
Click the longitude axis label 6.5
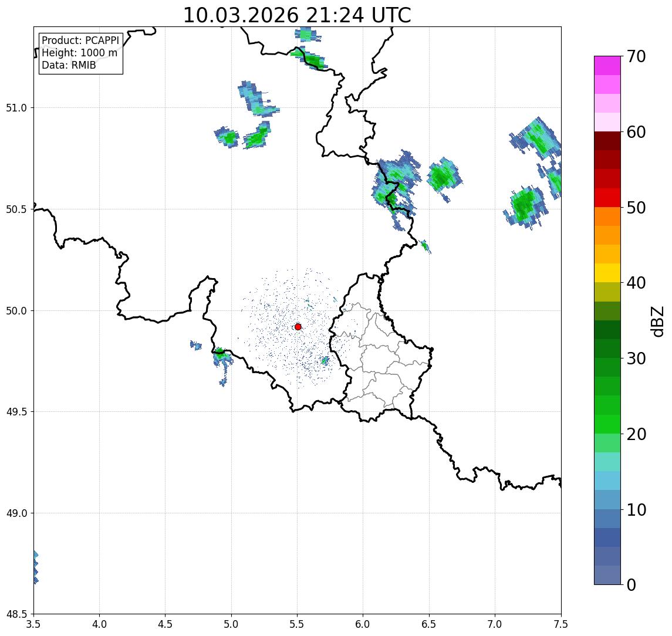tap(429, 624)
